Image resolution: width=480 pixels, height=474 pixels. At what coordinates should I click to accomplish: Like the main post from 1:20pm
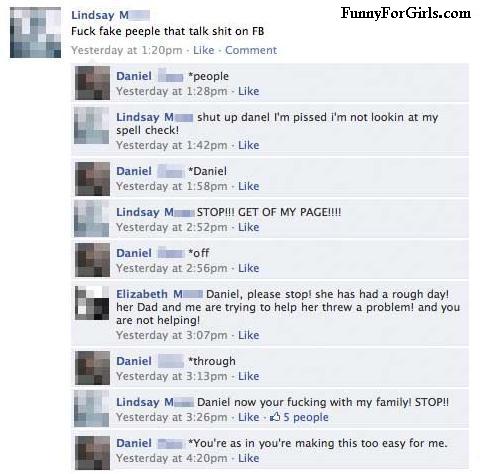pyautogui.click(x=204, y=50)
